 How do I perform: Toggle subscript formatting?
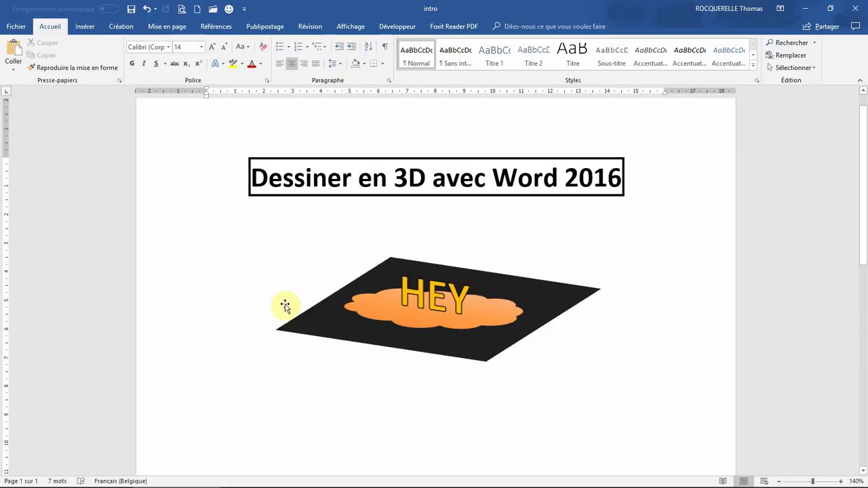(186, 64)
